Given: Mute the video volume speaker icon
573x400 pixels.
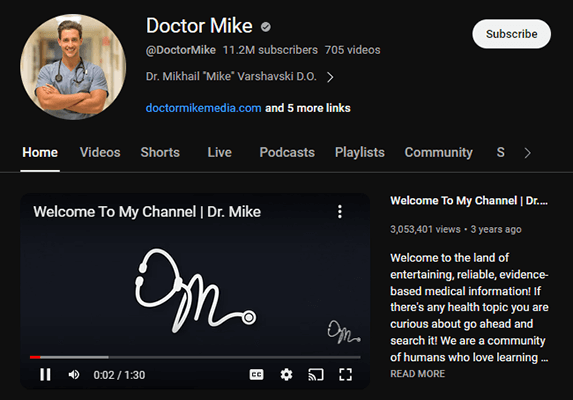Looking at the screenshot, I should [x=74, y=374].
